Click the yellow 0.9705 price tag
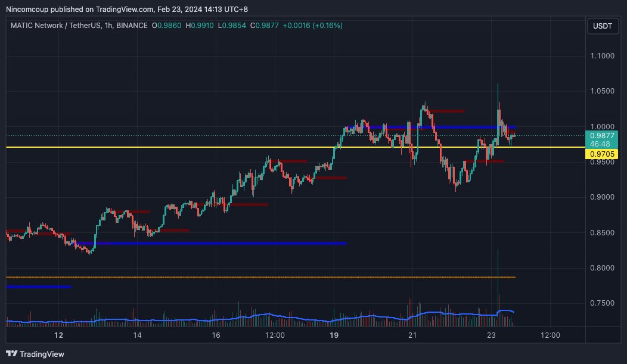 point(602,154)
